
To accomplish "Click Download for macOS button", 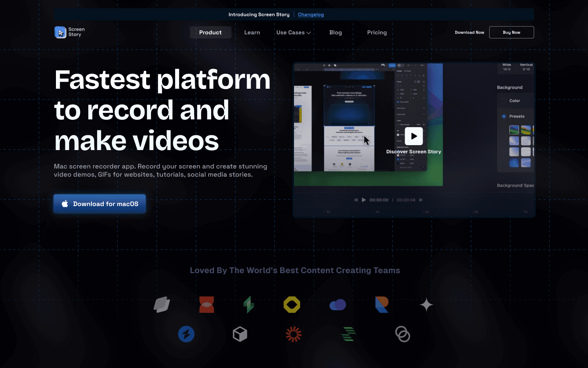I will tap(100, 204).
